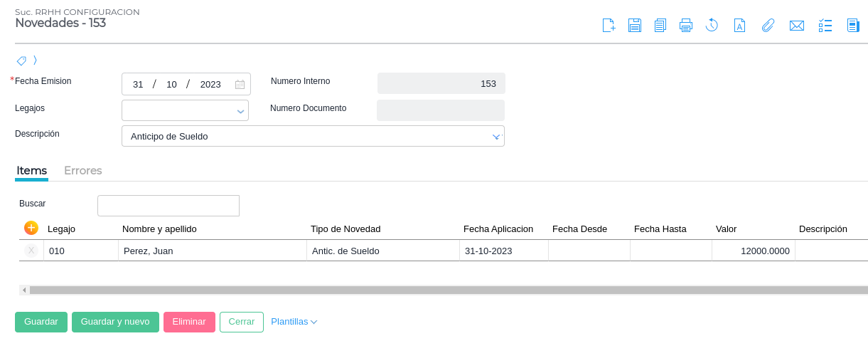This screenshot has width=868, height=341.
Task: Select the Items tab
Action: [32, 171]
